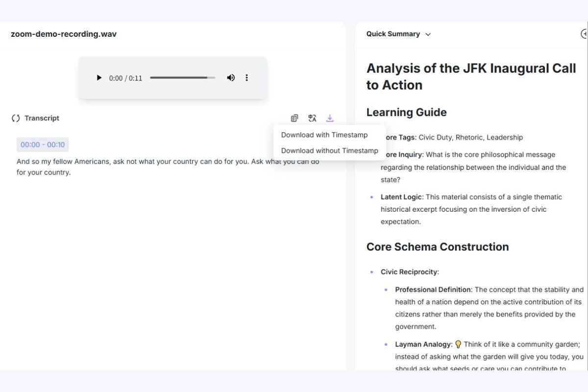This screenshot has width=588, height=392.
Task: Click the download transcript icon
Action: (330, 118)
